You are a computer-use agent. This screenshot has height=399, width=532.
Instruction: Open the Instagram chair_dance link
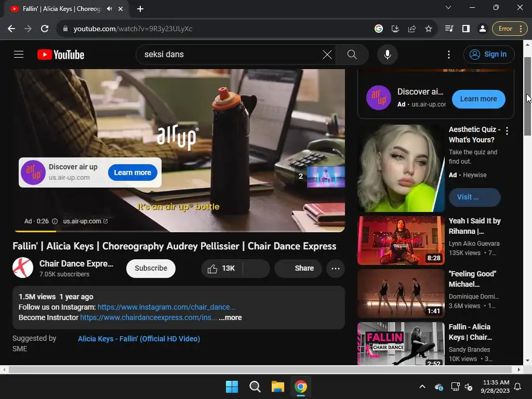pyautogui.click(x=166, y=307)
